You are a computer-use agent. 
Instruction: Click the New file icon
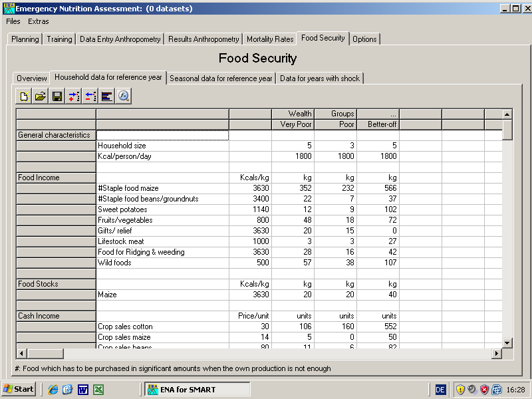coord(24,96)
